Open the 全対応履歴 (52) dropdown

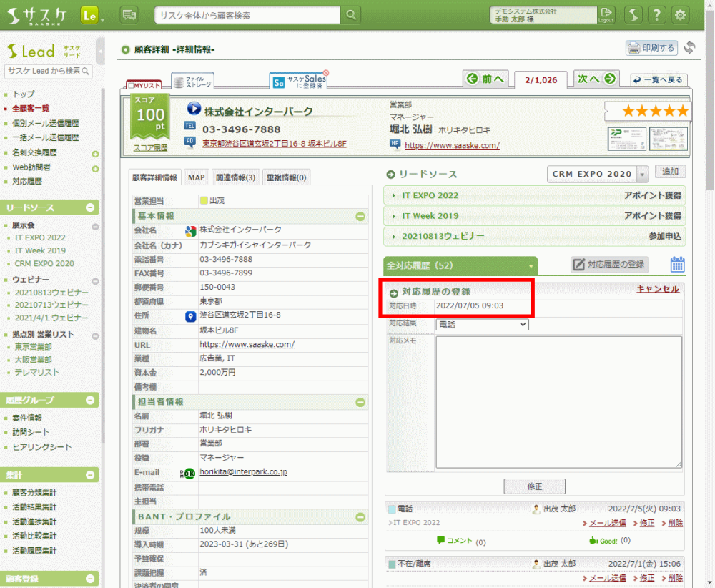(460, 265)
